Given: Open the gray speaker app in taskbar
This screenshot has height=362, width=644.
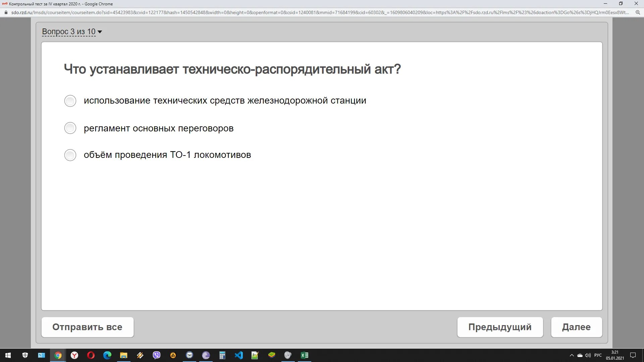Looking at the screenshot, I should [288, 355].
